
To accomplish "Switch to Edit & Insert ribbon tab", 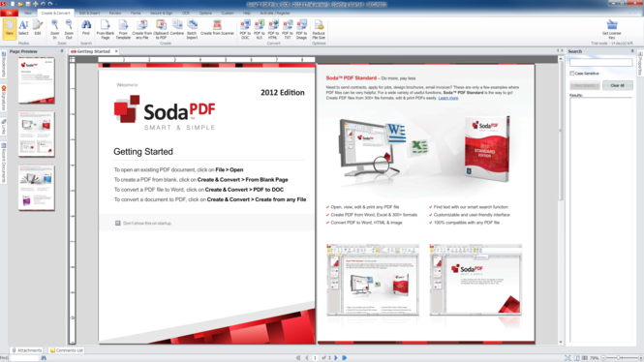I will (89, 14).
